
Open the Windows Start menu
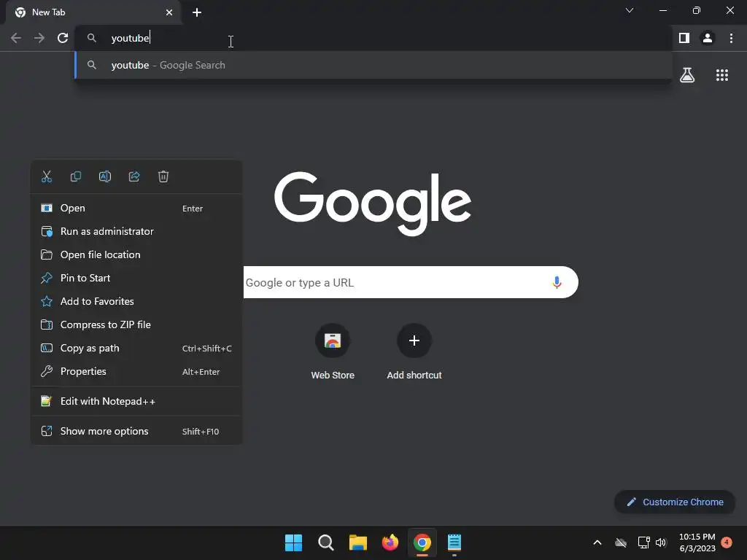[293, 542]
